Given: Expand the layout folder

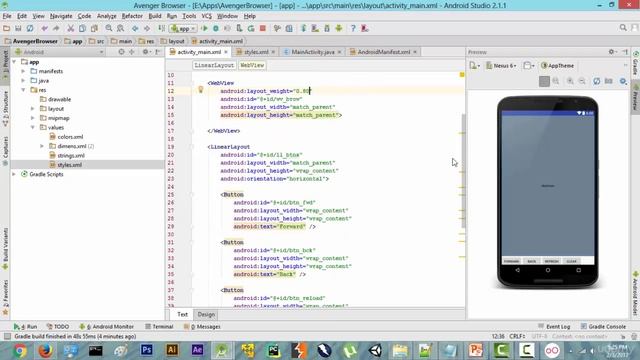Looking at the screenshot, I should coord(33,109).
